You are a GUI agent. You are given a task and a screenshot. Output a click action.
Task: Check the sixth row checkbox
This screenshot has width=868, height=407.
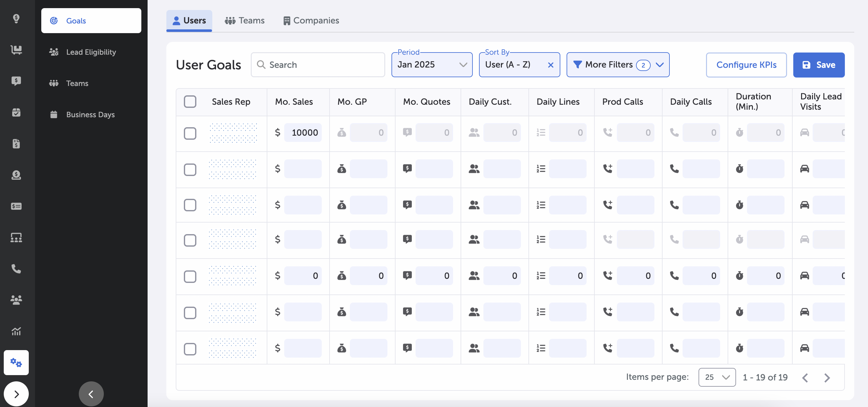pyautogui.click(x=190, y=313)
